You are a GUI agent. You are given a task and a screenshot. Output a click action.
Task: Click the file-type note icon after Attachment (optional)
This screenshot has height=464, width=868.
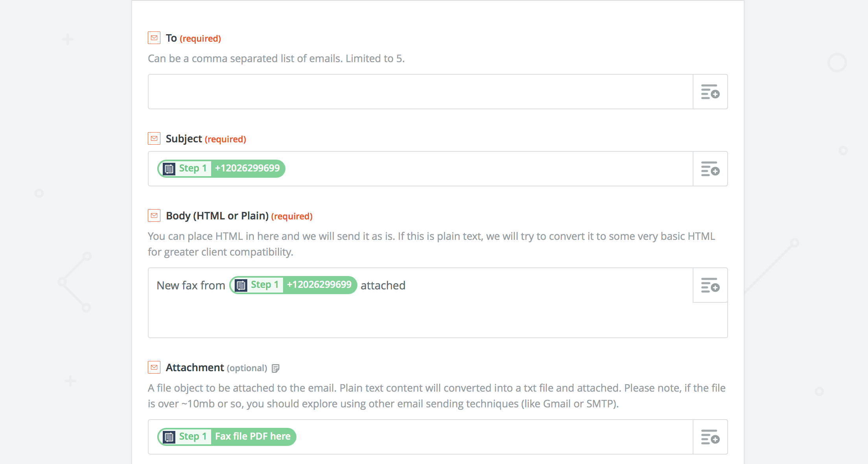(x=276, y=368)
